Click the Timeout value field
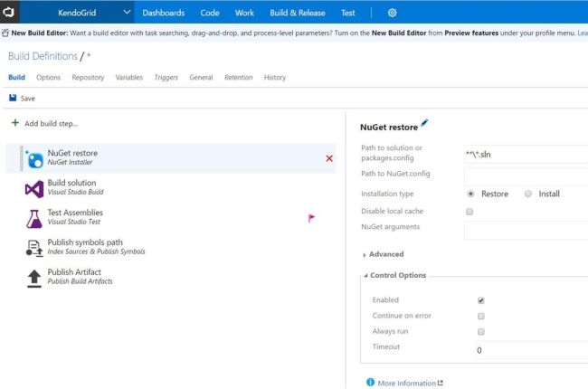Screen dimensions: 588x389 531,350
